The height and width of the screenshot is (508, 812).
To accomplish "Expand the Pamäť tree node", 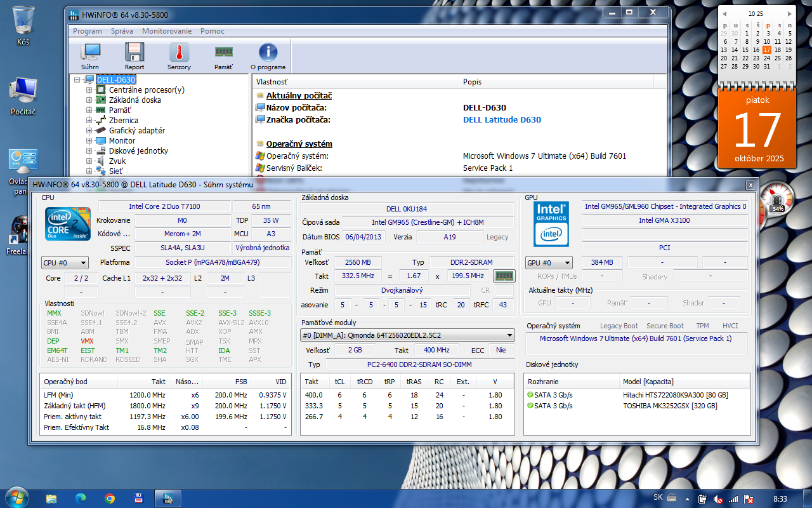I will coord(89,110).
